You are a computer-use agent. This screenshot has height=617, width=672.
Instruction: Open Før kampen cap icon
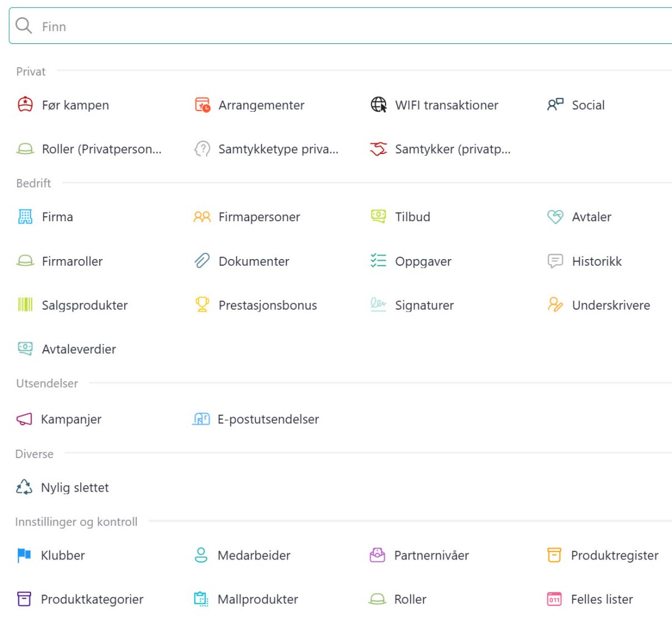25,104
